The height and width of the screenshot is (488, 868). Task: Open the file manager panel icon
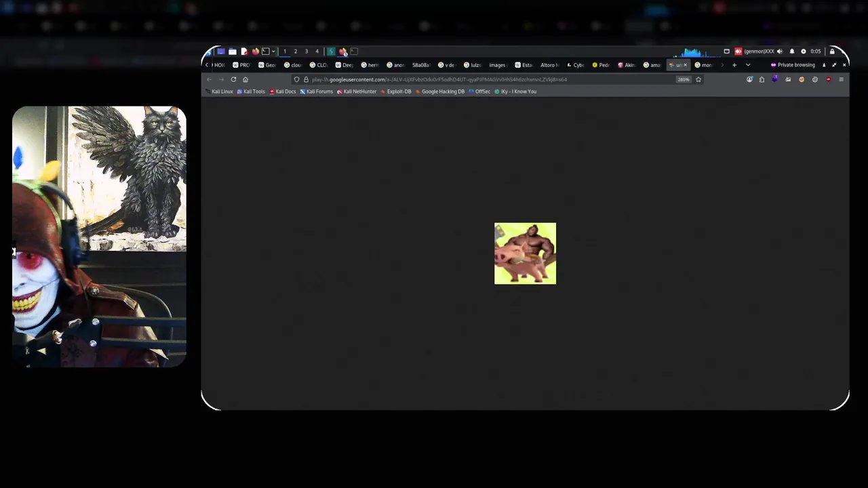[x=233, y=52]
